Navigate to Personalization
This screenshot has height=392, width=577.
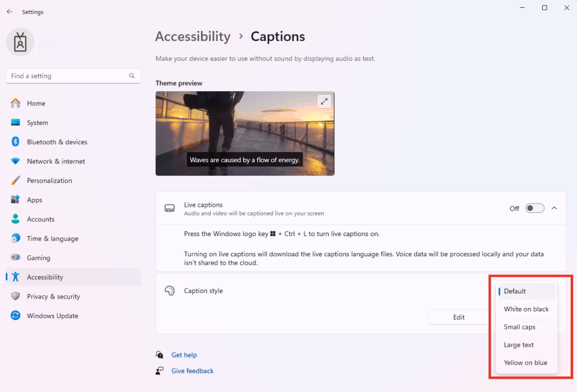tap(74, 181)
